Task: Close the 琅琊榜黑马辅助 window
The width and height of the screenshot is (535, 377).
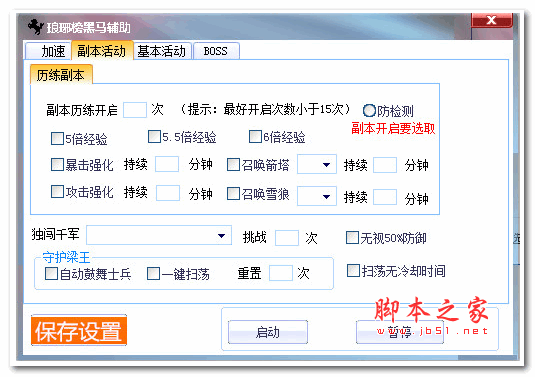Action: 492,20
